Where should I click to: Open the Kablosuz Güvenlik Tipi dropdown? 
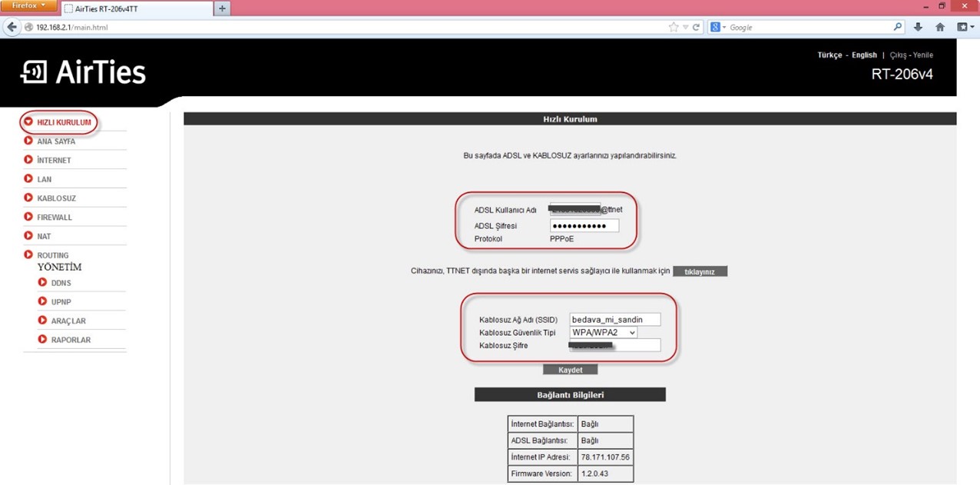tap(603, 333)
